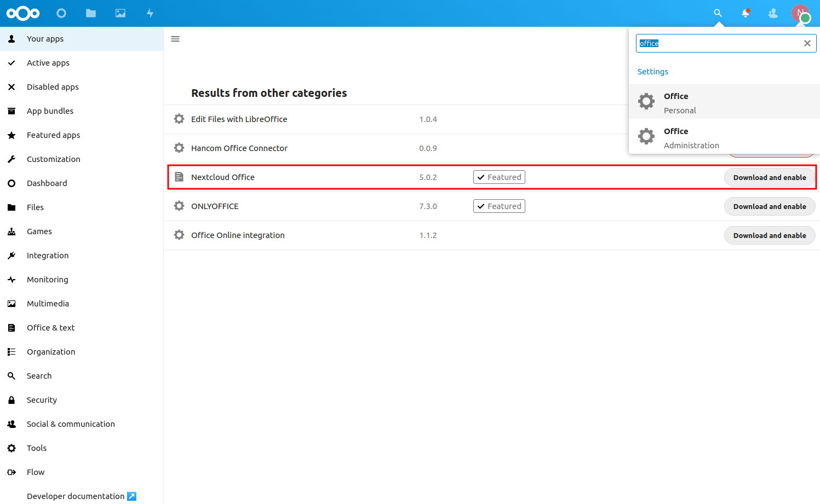The image size is (820, 504).
Task: Select the ONLYOFFICE app name
Action: (x=215, y=206)
